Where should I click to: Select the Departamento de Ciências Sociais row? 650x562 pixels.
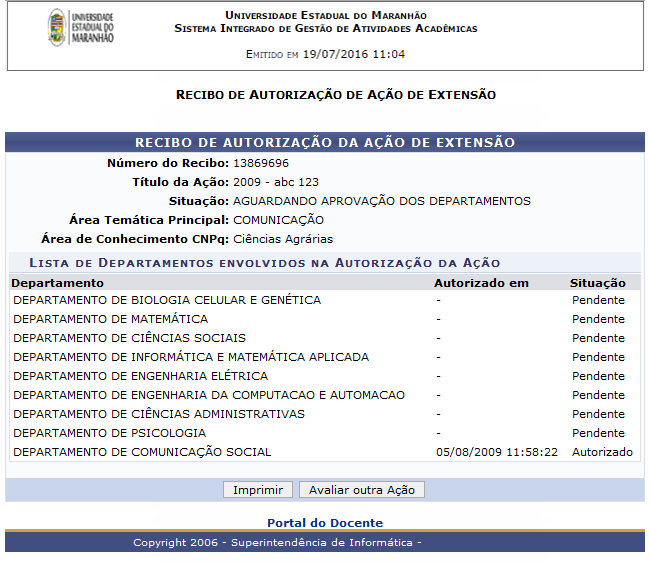[x=129, y=338]
